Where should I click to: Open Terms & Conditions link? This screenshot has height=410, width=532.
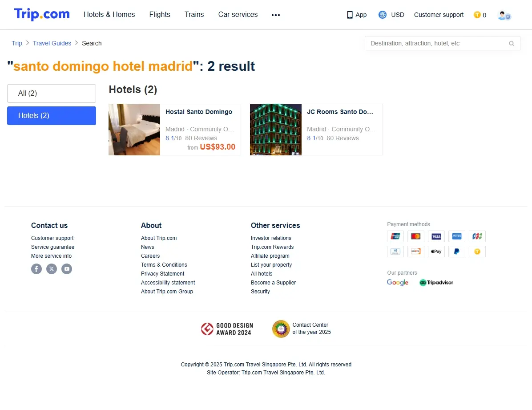[x=164, y=264]
